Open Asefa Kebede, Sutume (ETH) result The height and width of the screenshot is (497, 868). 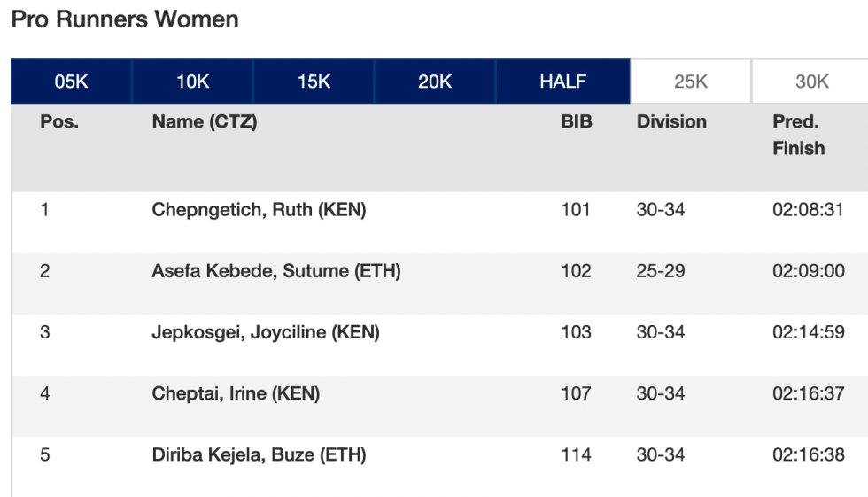click(275, 271)
